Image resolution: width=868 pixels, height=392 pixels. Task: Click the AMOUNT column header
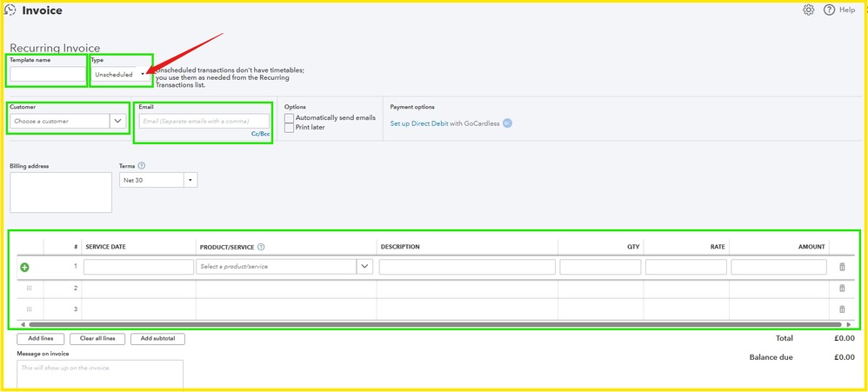click(x=811, y=247)
